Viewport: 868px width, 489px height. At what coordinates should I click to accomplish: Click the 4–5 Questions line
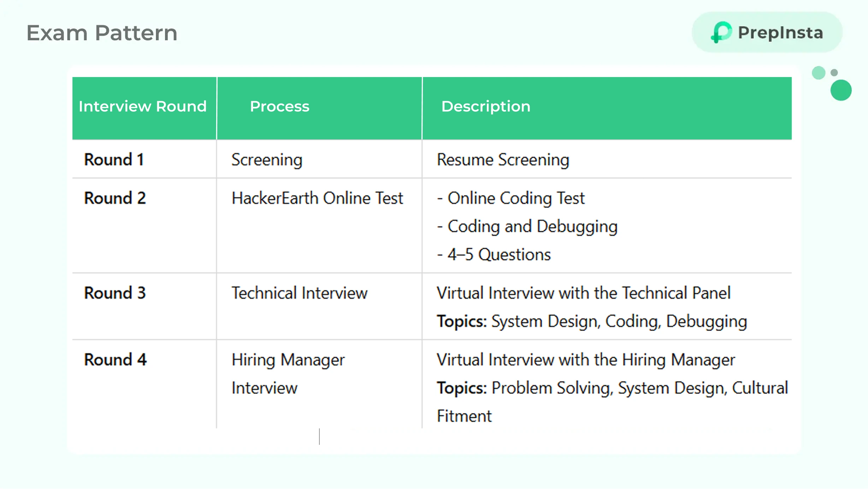[494, 255]
